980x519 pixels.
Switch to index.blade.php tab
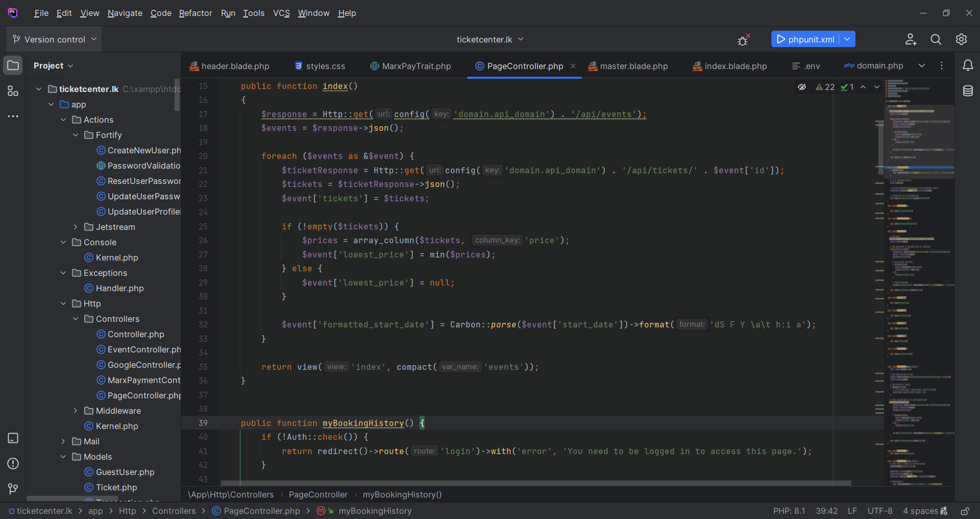tap(729, 66)
